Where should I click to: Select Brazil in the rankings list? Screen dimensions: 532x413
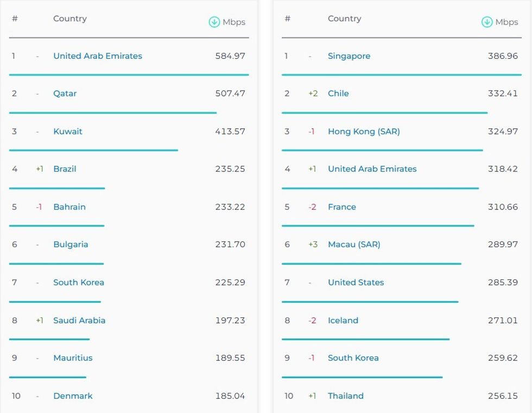pyautogui.click(x=65, y=169)
